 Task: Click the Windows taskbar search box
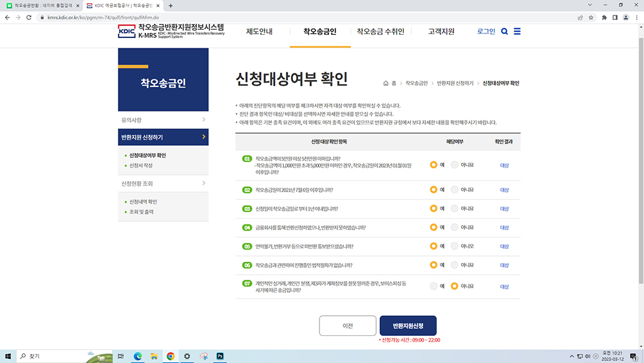pyautogui.click(x=64, y=356)
